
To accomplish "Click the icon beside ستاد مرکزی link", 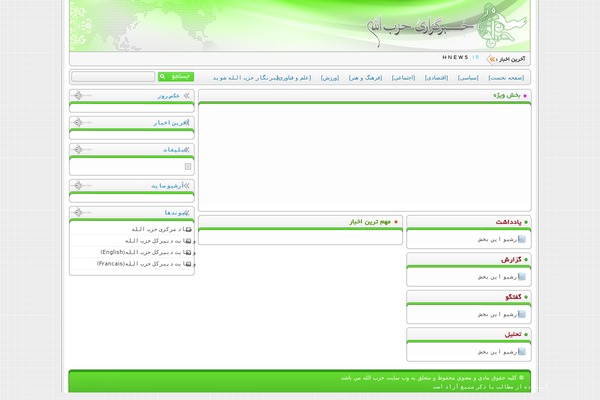I will pos(188,230).
